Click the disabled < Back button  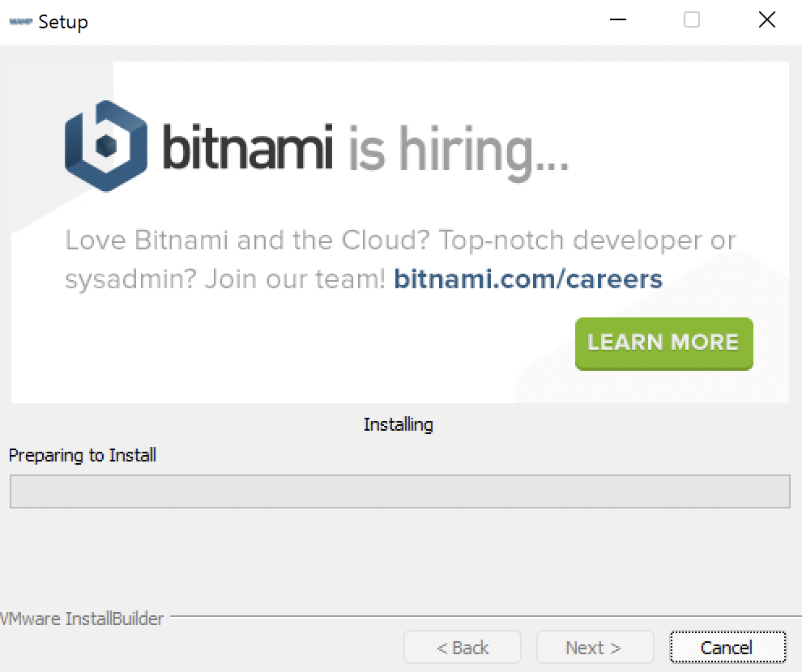(463, 648)
